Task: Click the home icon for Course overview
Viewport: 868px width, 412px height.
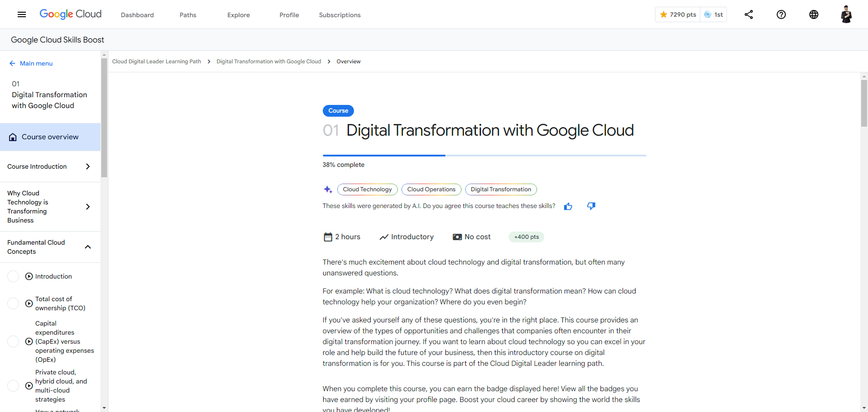Action: pyautogui.click(x=13, y=137)
